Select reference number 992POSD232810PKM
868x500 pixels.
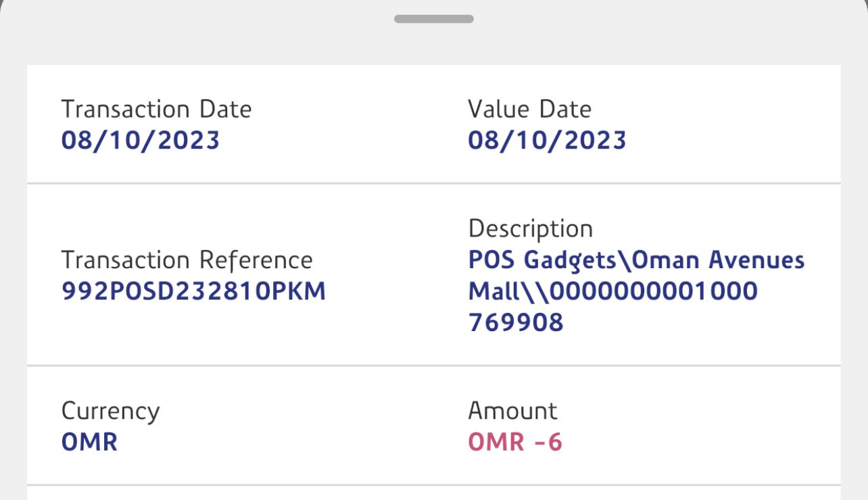(193, 291)
